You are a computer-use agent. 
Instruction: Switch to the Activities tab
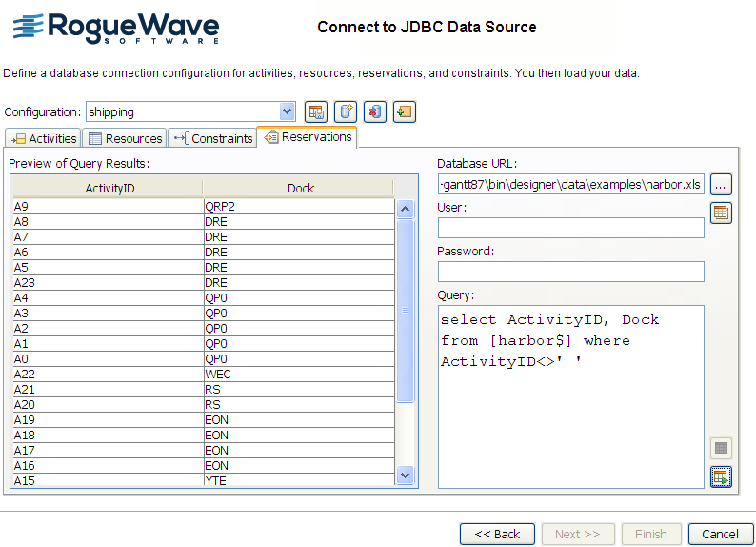pos(44,138)
